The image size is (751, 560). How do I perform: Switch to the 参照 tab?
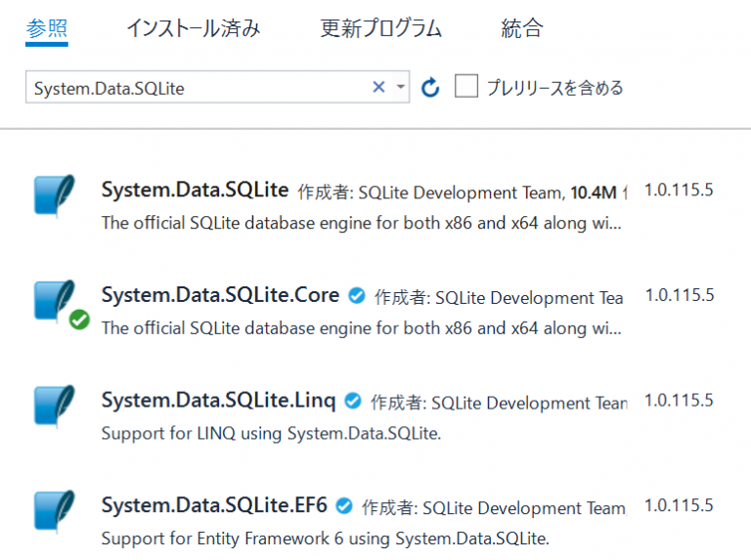point(47,28)
